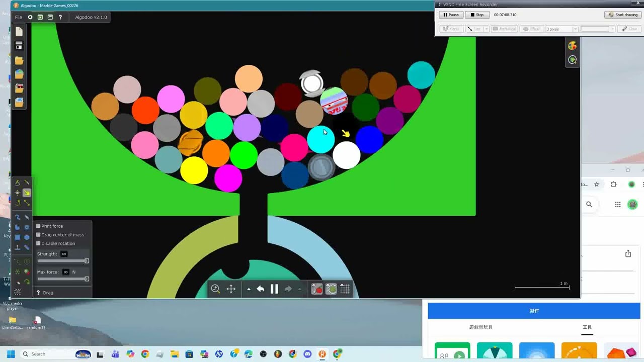The height and width of the screenshot is (362, 644).
Task: Toggle gravity with the apple icon
Action: tap(316, 289)
